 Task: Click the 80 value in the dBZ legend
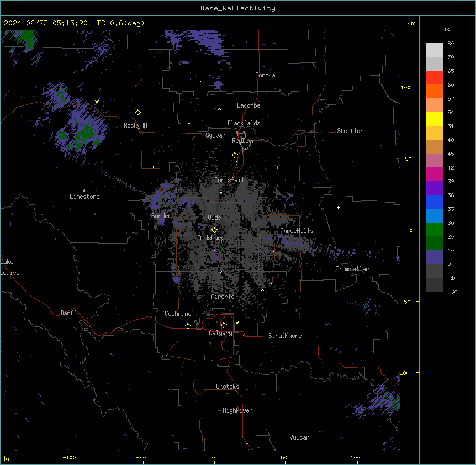tap(451, 44)
